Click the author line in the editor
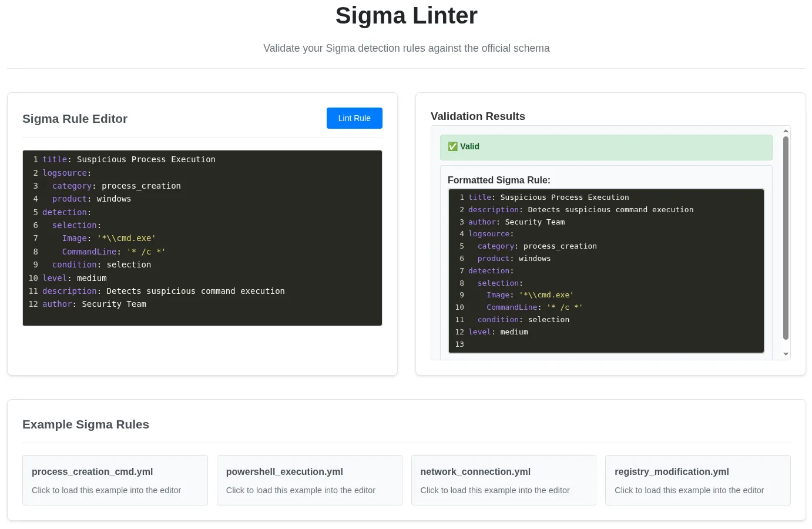The width and height of the screenshot is (812, 529). pos(94,304)
